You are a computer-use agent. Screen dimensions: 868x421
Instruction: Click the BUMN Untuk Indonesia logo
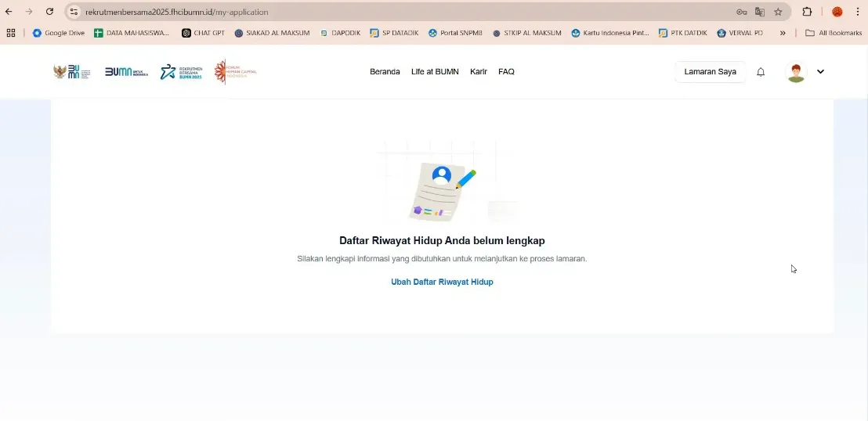pos(127,71)
